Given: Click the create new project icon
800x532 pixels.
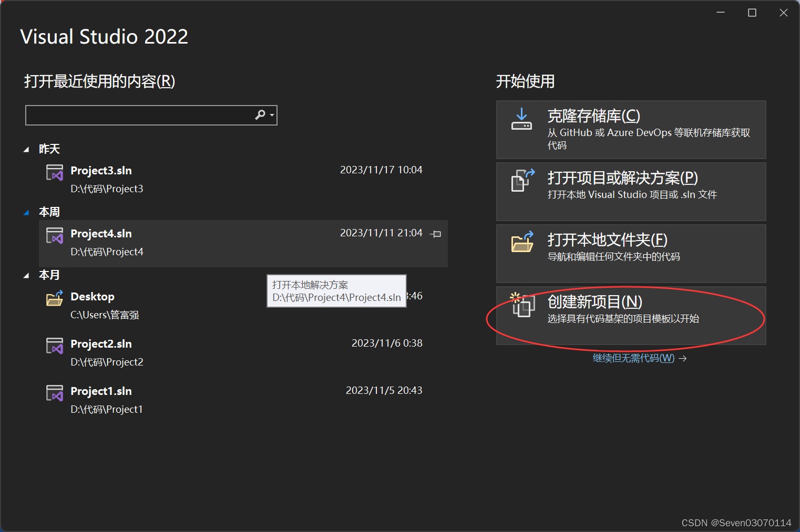Looking at the screenshot, I should [x=522, y=305].
